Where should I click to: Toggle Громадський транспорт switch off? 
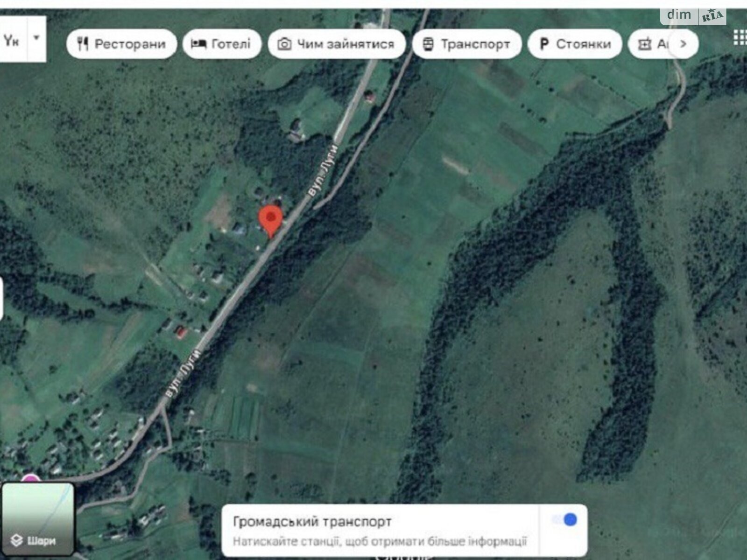tap(564, 520)
